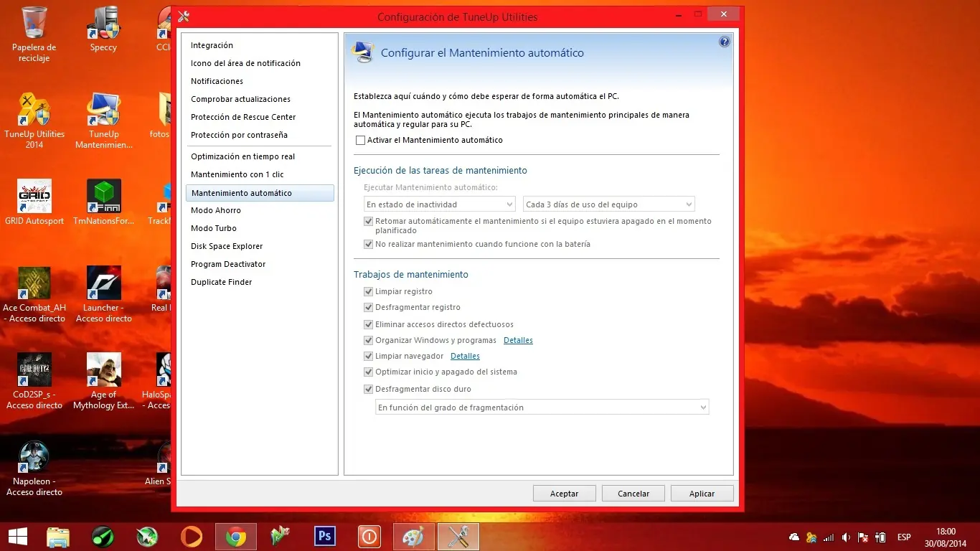Select Icono del área de notificación

245,64
